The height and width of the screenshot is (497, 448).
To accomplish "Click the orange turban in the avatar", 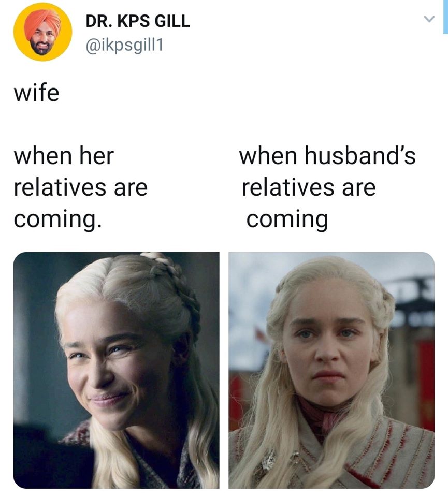I will [x=43, y=22].
